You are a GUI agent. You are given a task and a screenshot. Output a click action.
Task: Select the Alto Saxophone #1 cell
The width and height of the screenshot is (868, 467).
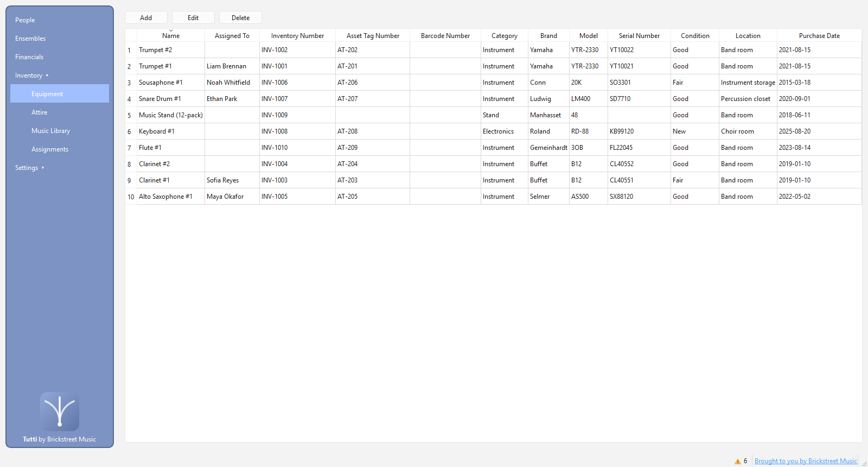171,197
